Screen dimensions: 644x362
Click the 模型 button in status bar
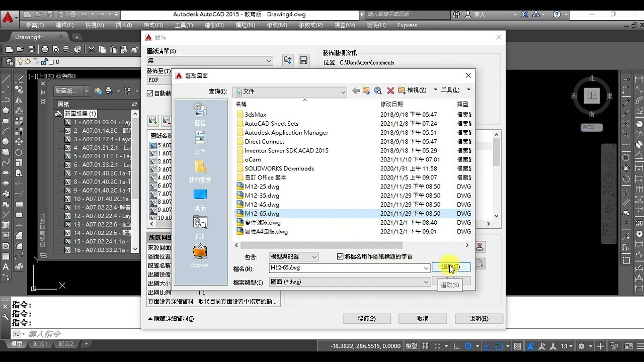point(412,346)
